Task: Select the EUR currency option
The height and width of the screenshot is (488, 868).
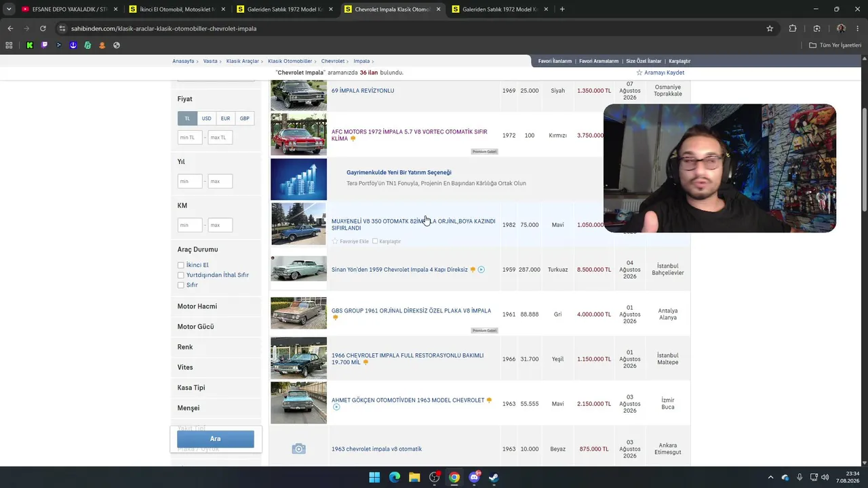Action: pos(225,119)
